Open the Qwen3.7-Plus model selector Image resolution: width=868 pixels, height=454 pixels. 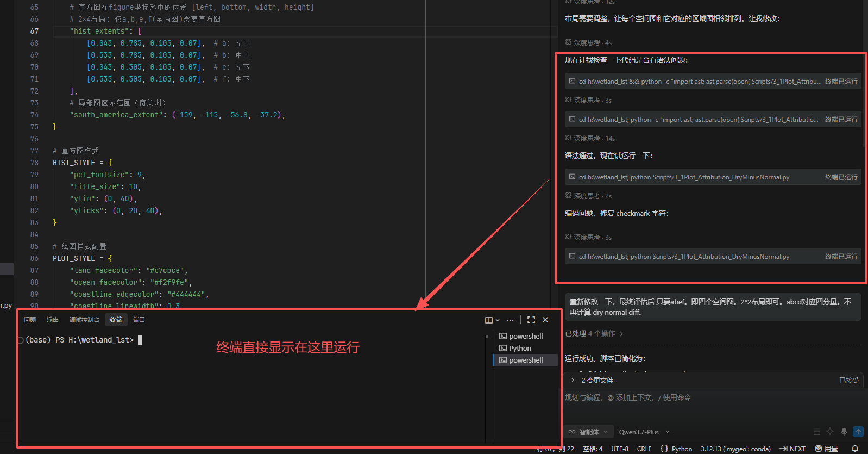coord(644,432)
